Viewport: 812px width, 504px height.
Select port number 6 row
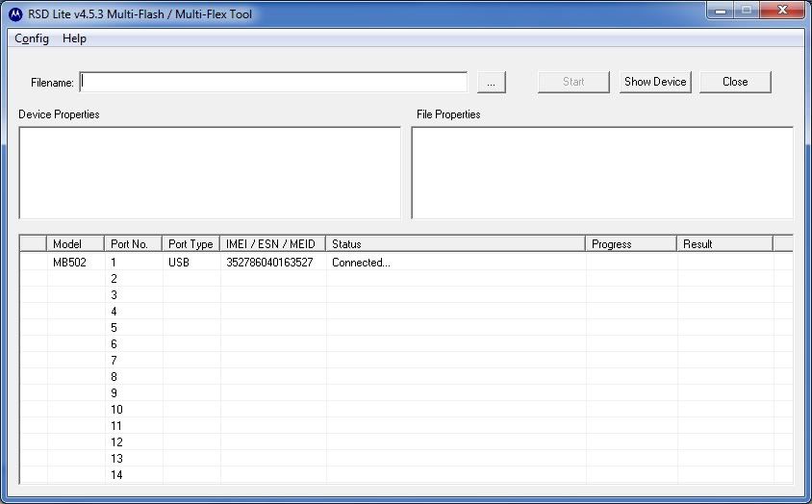pos(407,344)
